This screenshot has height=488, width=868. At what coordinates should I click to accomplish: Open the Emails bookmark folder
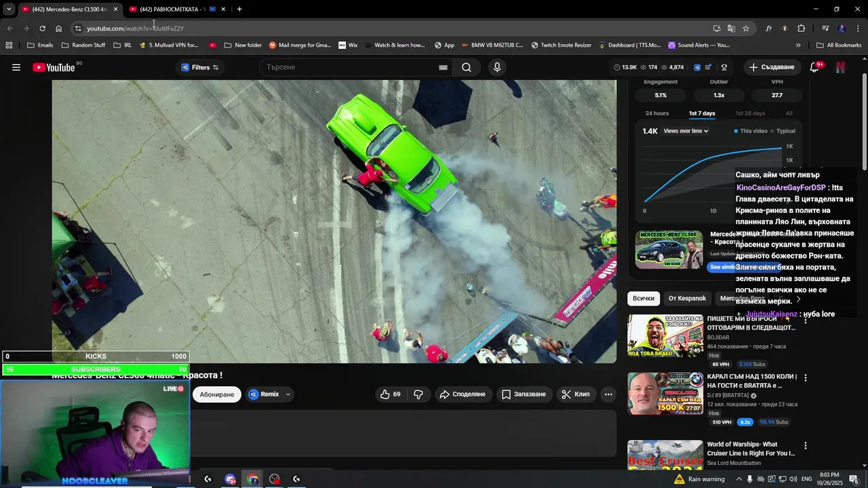40,45
